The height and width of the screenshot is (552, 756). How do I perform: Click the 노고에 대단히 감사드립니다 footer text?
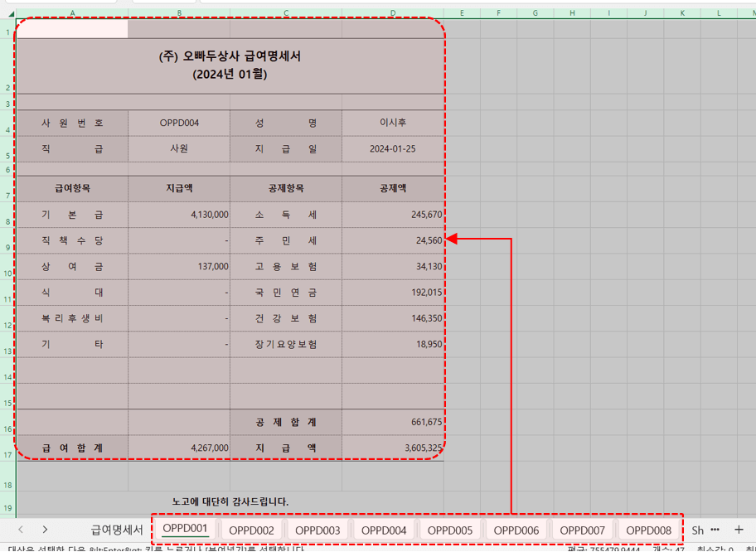pos(230,502)
